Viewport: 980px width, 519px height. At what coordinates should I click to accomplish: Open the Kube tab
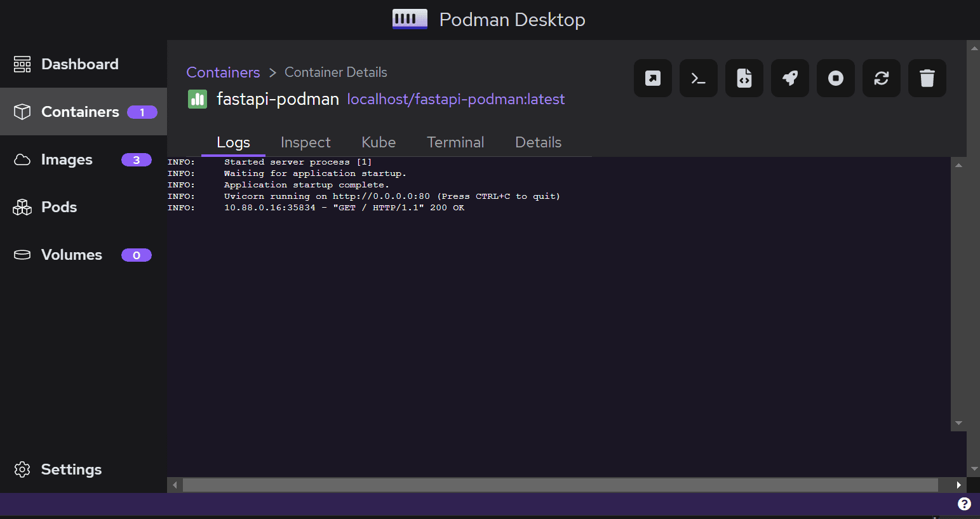[379, 142]
